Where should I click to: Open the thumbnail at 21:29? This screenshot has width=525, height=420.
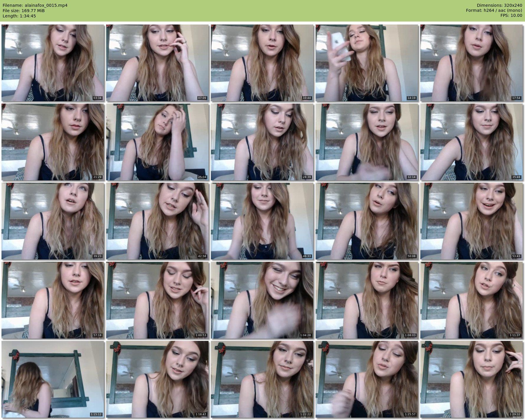53,142
